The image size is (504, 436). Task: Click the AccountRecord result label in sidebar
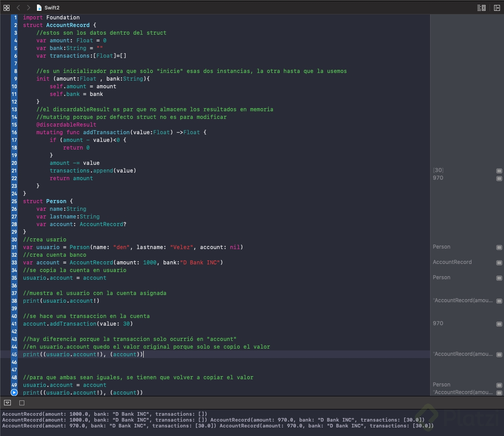451,262
